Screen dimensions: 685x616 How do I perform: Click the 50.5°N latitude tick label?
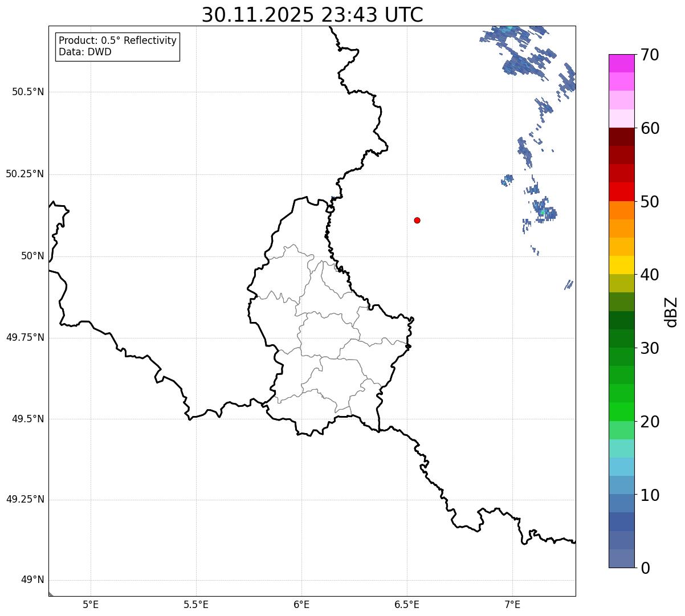28,92
